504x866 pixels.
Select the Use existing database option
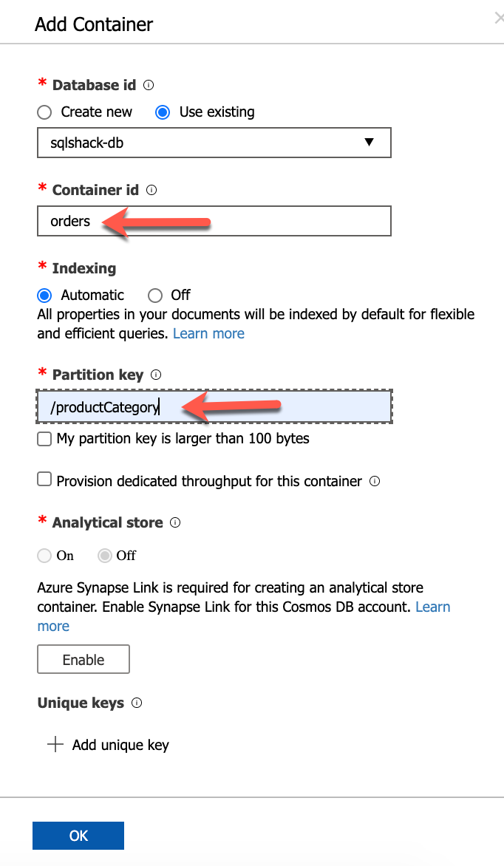(163, 112)
